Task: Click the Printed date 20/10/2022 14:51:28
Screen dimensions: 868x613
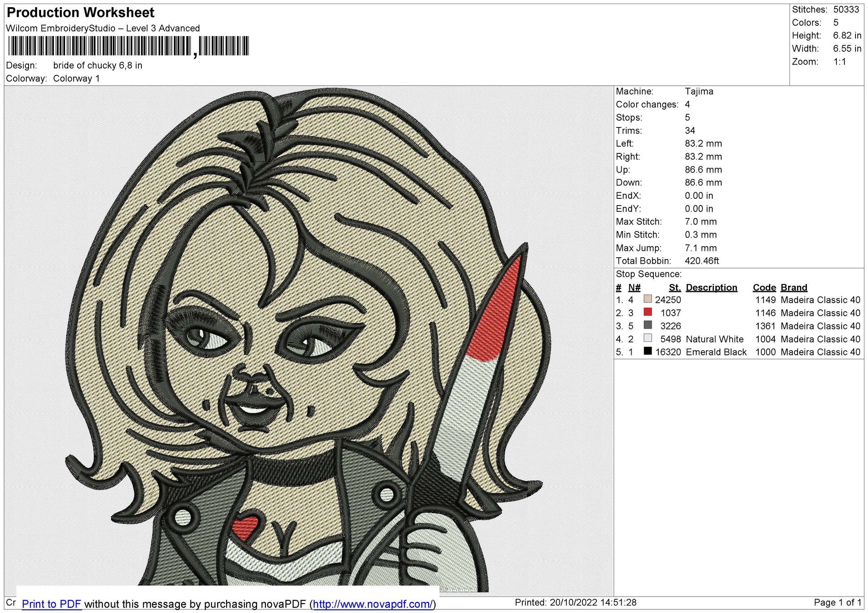Action: tap(593, 603)
